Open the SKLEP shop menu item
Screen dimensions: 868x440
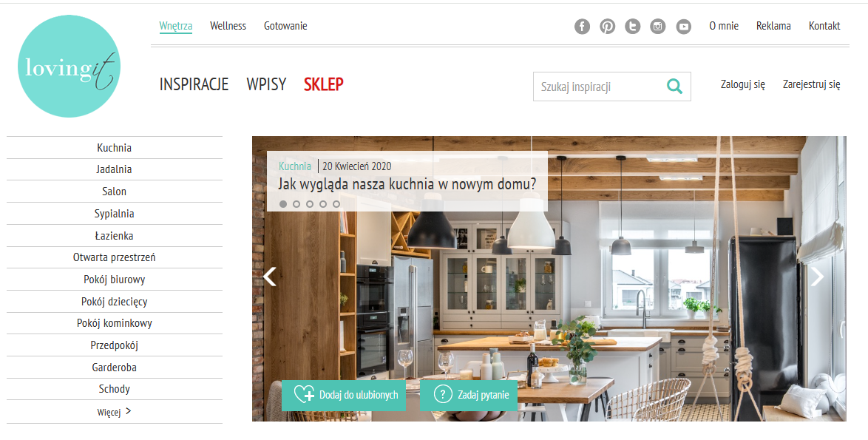[x=324, y=84]
